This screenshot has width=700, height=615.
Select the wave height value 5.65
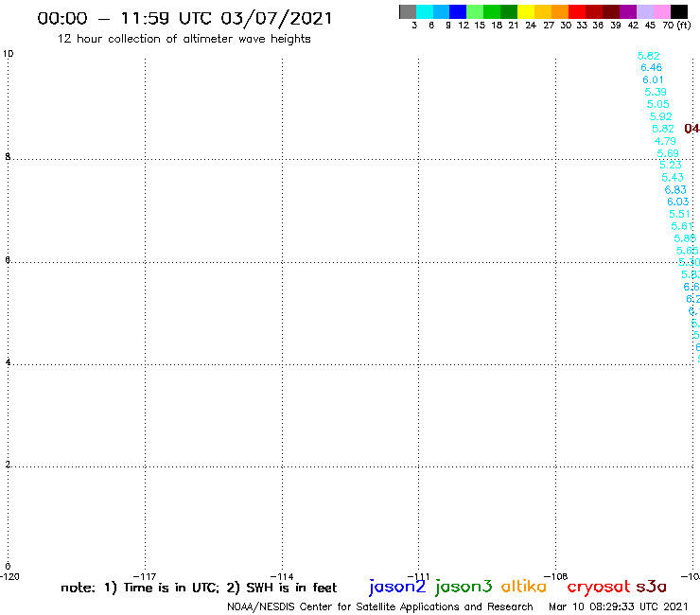click(687, 251)
